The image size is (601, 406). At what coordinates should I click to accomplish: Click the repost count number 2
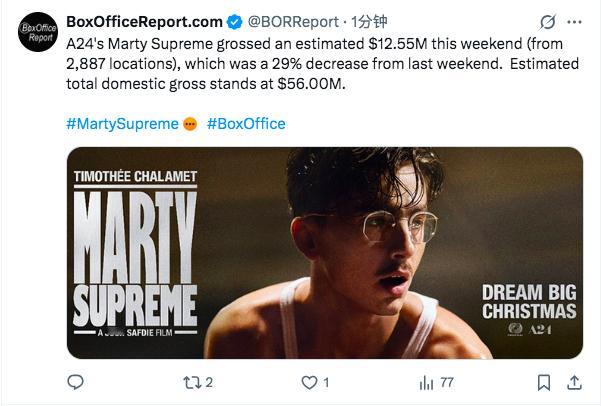(x=209, y=382)
